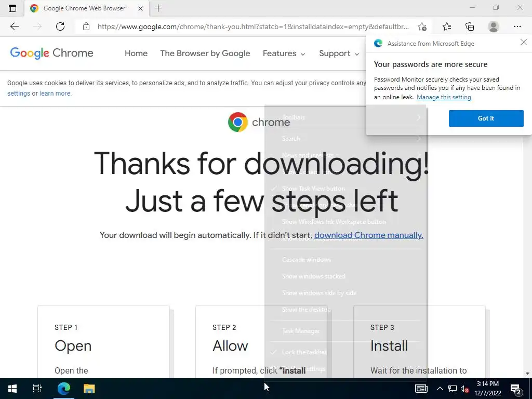Click the forward navigation arrow
Image resolution: width=532 pixels, height=399 pixels.
click(37, 26)
